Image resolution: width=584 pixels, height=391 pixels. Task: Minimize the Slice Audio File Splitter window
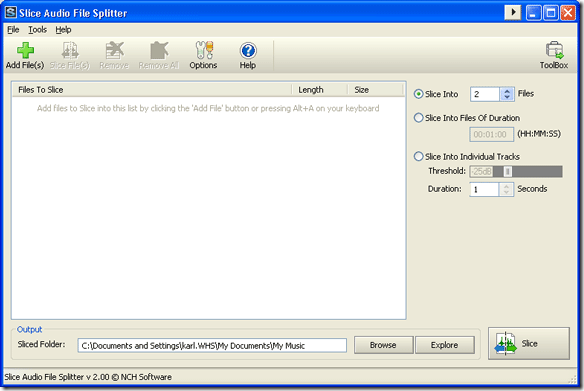pos(533,13)
